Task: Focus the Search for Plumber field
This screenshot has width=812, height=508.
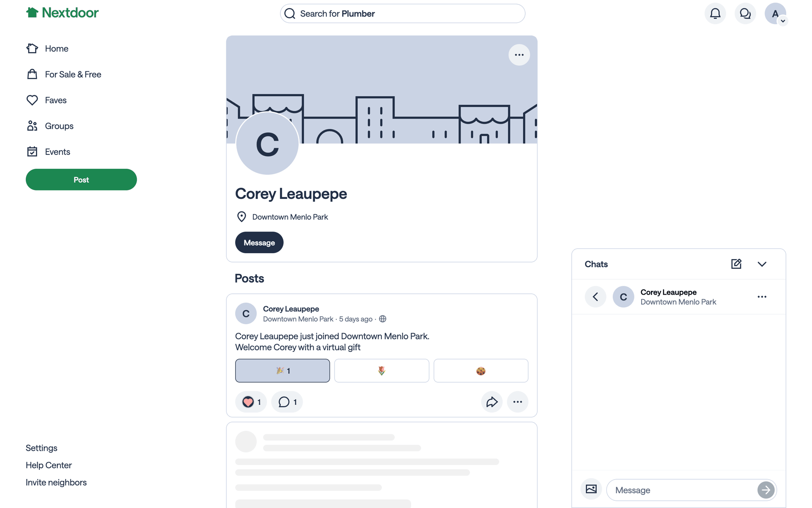Action: pos(403,14)
